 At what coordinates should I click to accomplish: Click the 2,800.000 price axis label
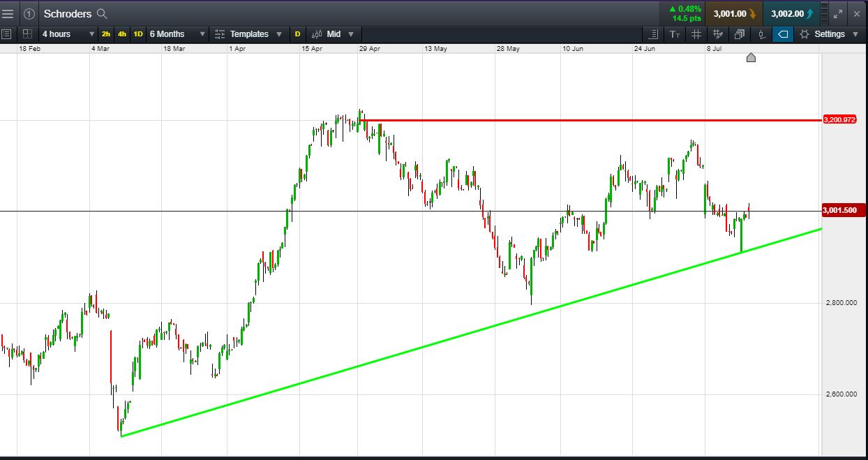click(841, 303)
